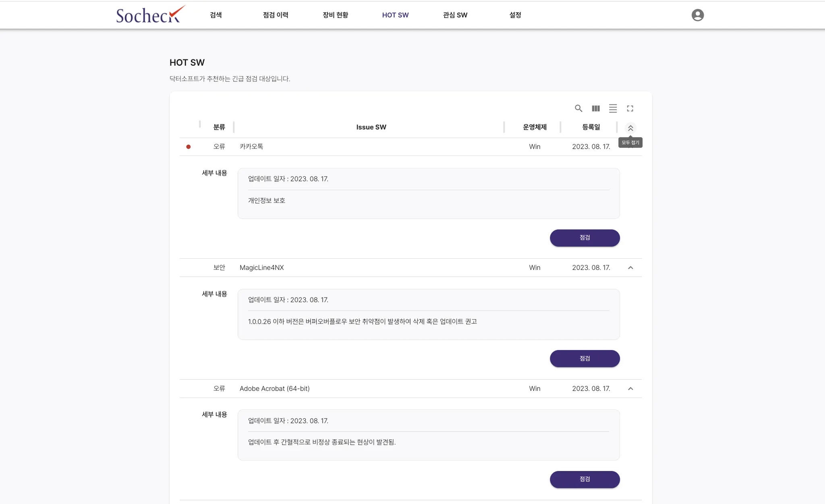
Task: Collapse the MagicLine4NX row details
Action: click(630, 268)
